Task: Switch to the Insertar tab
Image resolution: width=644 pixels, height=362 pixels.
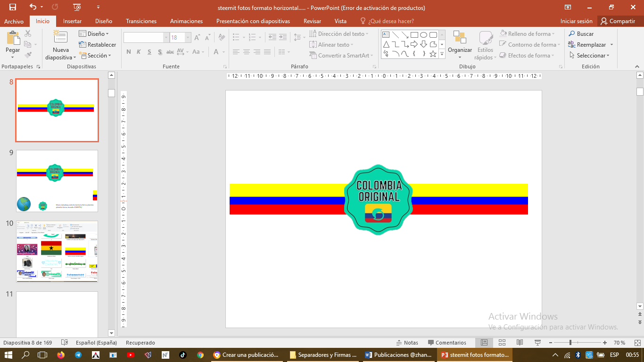Action: [x=72, y=21]
